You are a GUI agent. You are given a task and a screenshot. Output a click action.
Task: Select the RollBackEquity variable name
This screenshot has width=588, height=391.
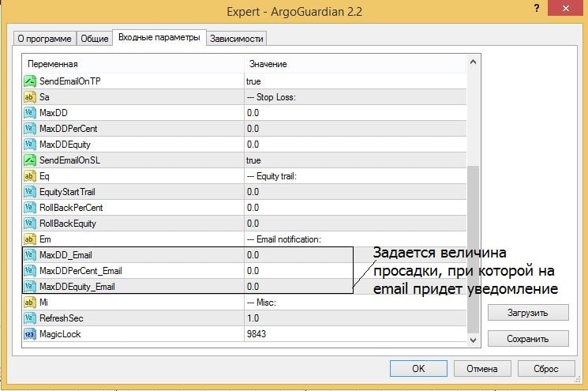tap(68, 224)
